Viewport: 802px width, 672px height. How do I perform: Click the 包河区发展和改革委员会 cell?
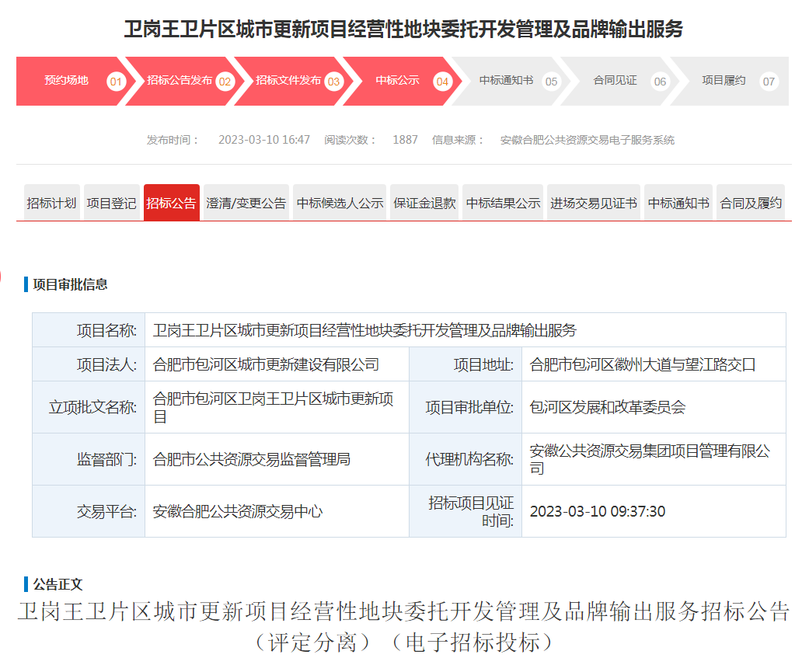coord(654,407)
